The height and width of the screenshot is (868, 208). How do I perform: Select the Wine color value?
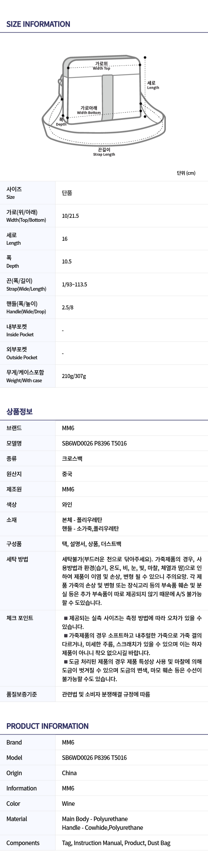point(68,804)
